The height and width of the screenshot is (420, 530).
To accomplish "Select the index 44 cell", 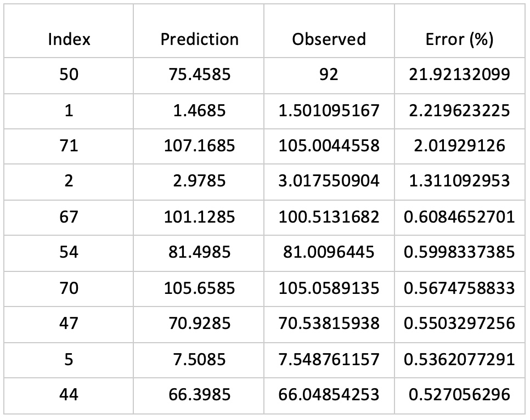I will tap(69, 394).
